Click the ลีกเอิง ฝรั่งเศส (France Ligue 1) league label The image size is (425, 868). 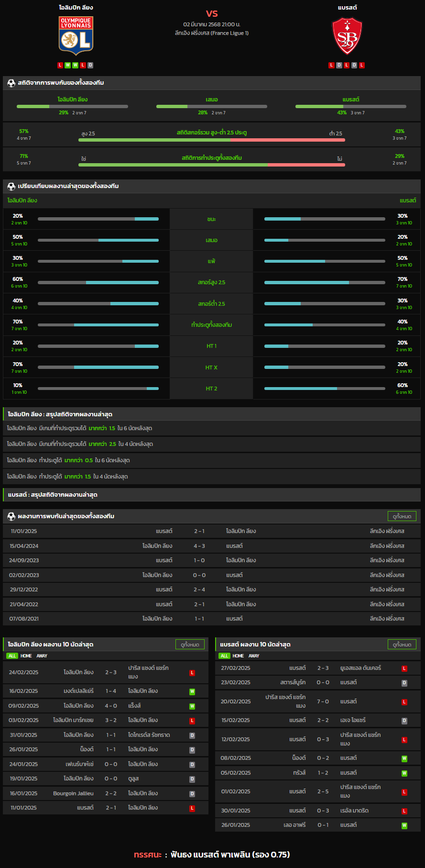click(x=212, y=33)
